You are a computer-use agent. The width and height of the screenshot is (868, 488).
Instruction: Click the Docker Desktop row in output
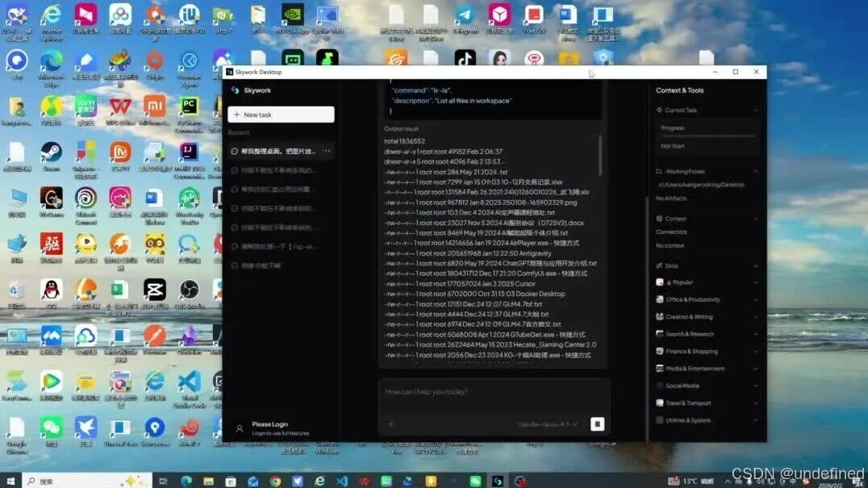[x=474, y=294]
